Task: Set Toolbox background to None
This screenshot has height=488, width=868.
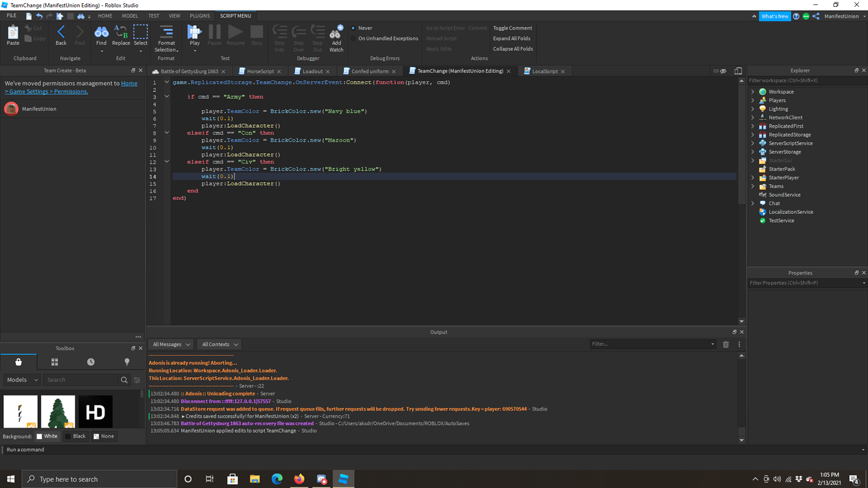Action: pyautogui.click(x=104, y=436)
